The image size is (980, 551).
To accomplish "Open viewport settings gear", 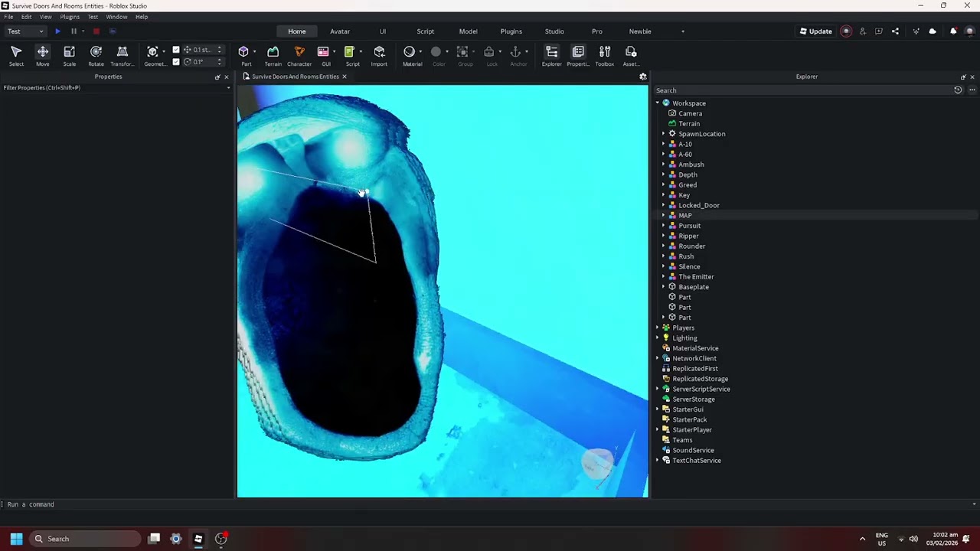I will tap(643, 77).
